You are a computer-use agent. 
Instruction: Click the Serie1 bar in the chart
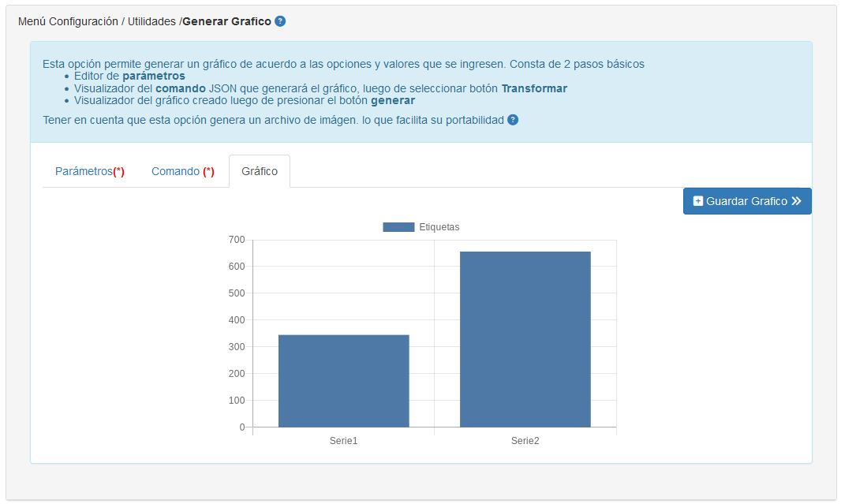click(x=343, y=381)
